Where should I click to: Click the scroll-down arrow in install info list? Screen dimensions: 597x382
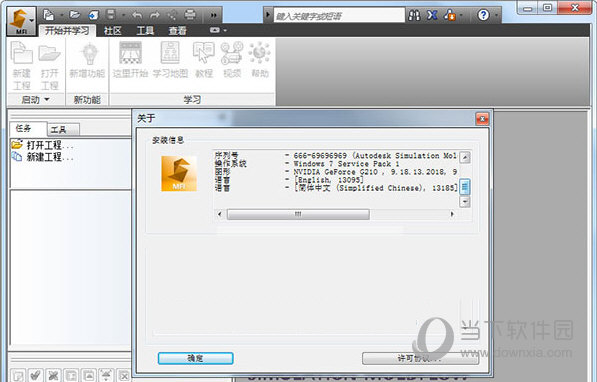[465, 201]
